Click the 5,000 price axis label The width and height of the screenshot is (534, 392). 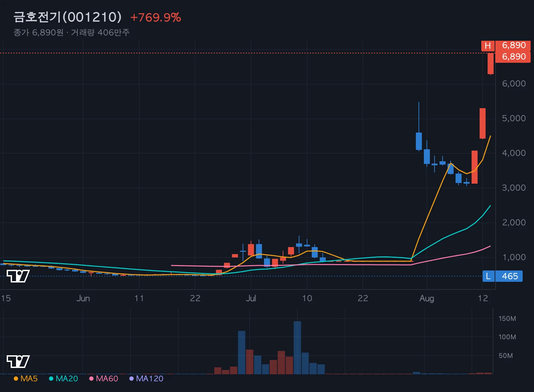click(x=514, y=118)
